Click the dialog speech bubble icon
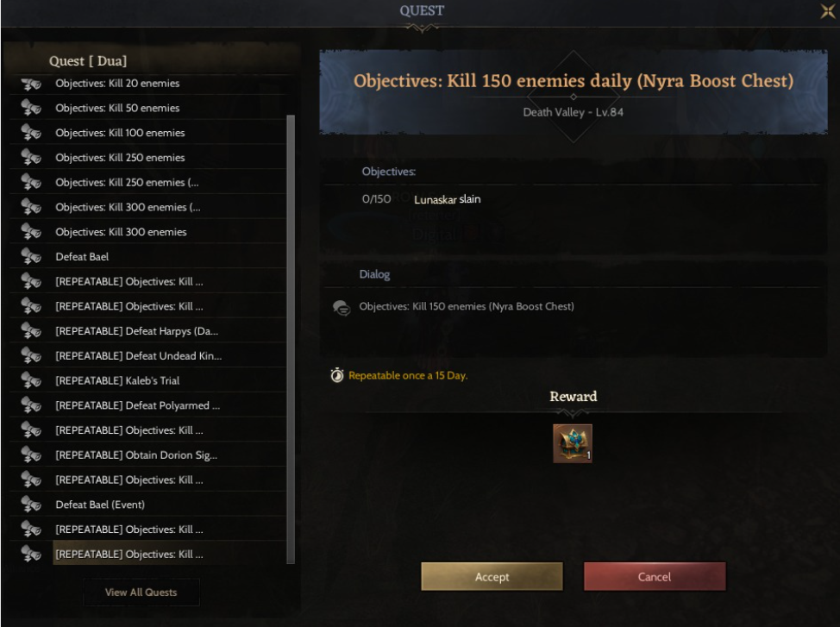Viewport: 840px width, 627px height. point(342,308)
